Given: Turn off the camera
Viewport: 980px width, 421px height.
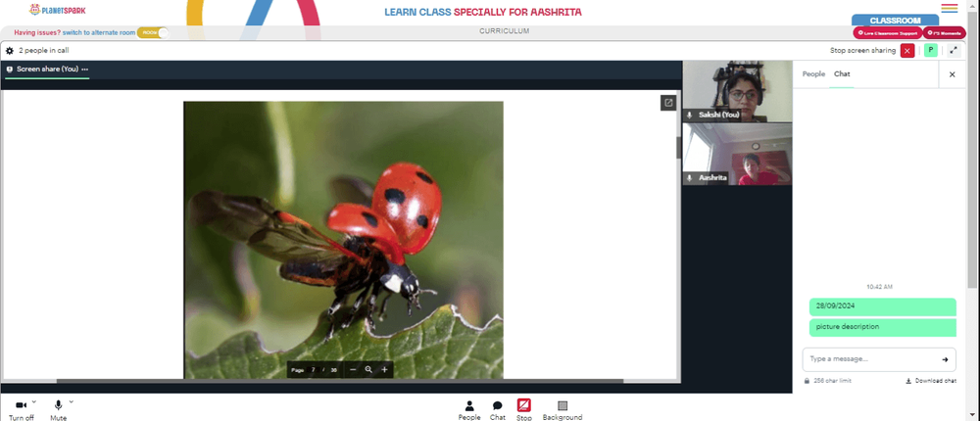Looking at the screenshot, I should [21, 410].
